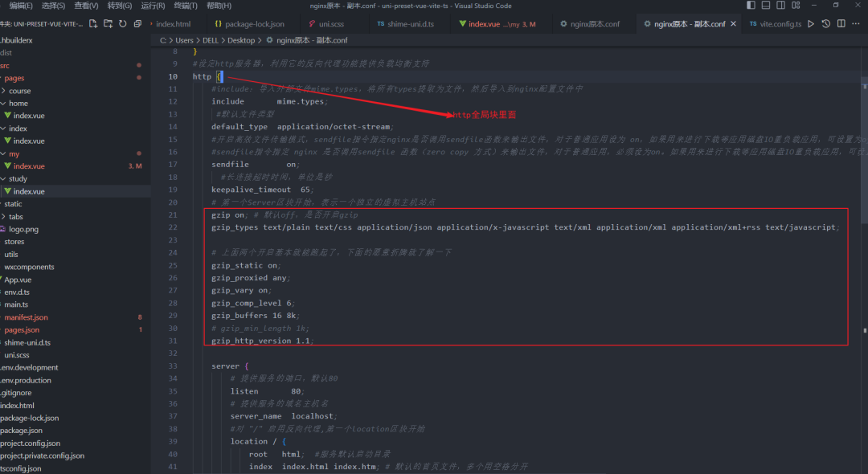Collapse all folders in explorer

[137, 23]
